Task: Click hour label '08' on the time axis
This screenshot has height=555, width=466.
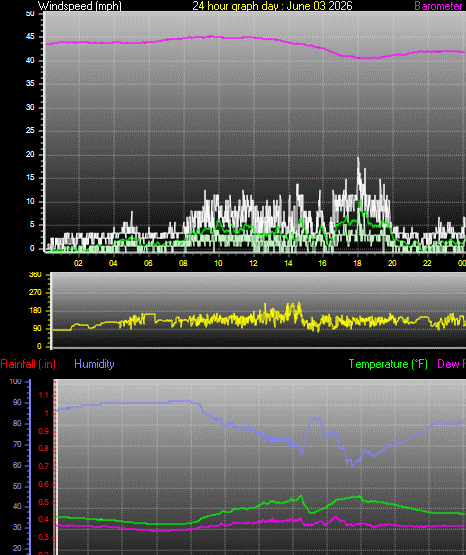Action: pyautogui.click(x=183, y=263)
